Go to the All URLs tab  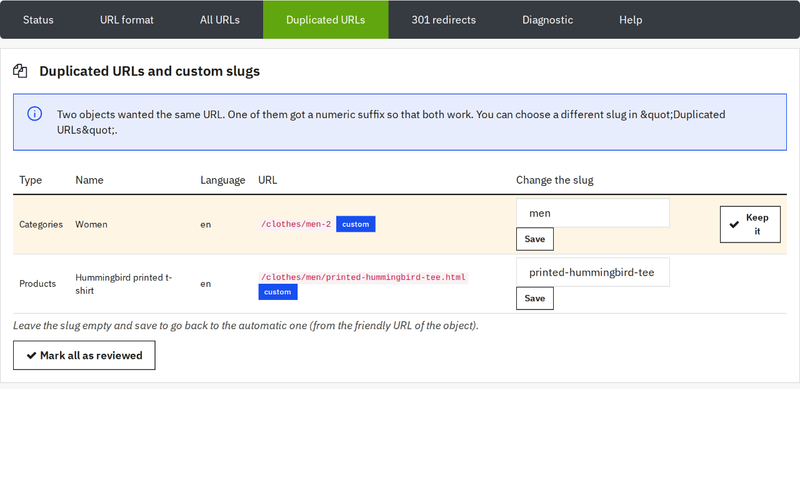(220, 20)
